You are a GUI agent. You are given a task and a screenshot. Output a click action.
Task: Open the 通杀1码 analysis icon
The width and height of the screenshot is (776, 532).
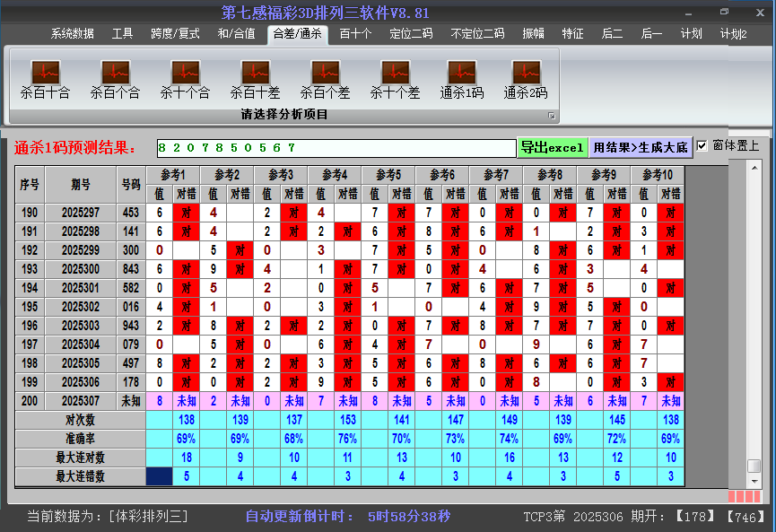point(462,73)
